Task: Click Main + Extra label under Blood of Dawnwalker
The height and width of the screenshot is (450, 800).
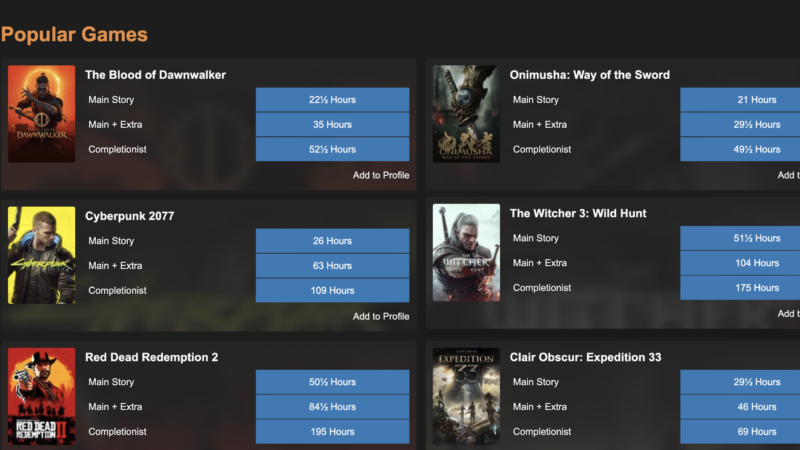Action: point(115,124)
